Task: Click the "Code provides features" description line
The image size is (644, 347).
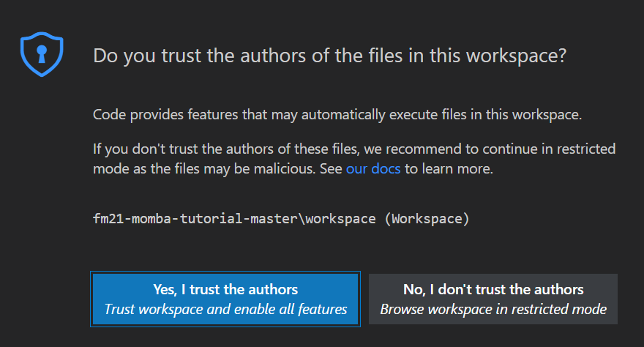Action: pos(337,115)
